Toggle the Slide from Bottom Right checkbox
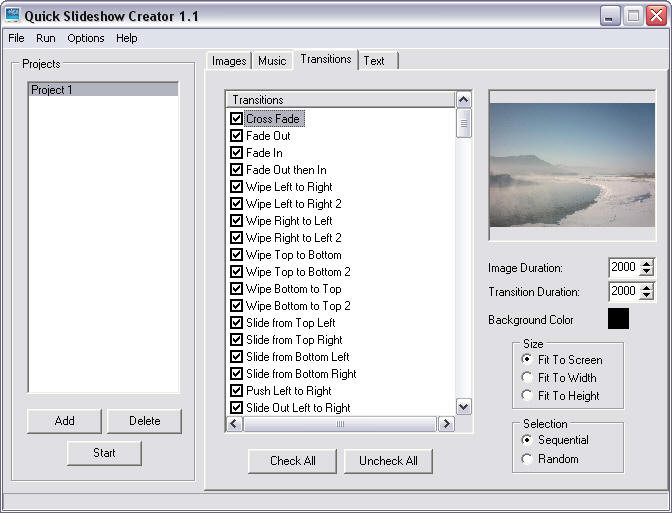This screenshot has width=672, height=513. pyautogui.click(x=236, y=374)
